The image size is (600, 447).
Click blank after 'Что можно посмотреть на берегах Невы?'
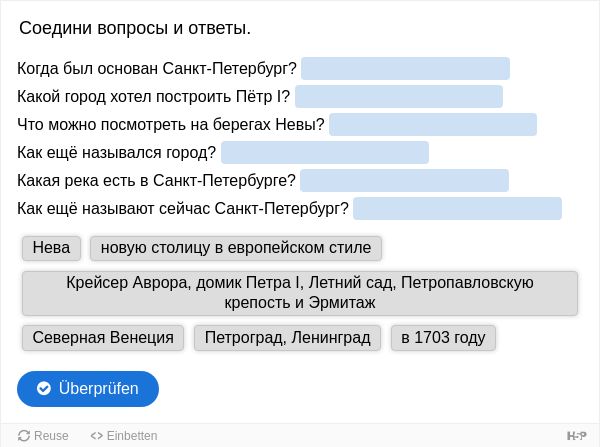point(433,124)
